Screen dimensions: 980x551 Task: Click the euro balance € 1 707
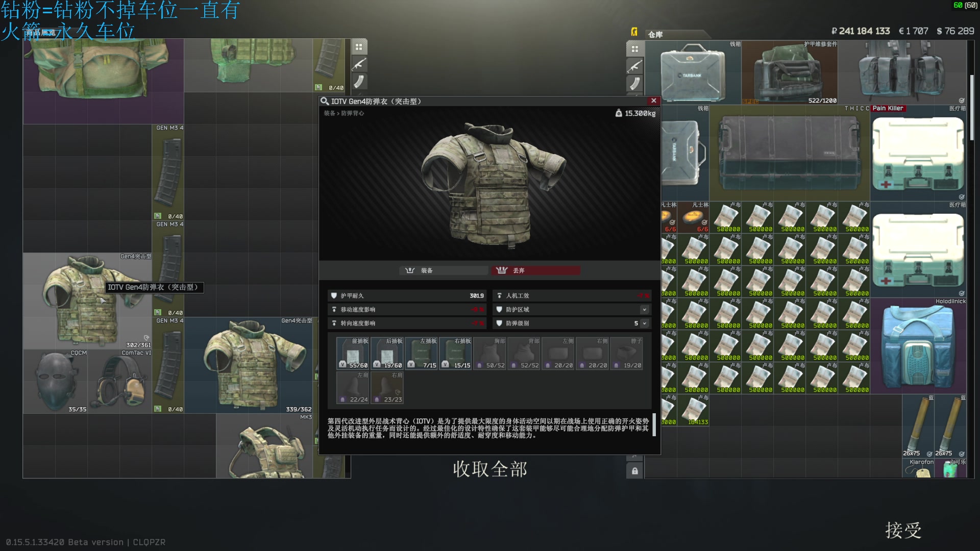[x=914, y=31]
